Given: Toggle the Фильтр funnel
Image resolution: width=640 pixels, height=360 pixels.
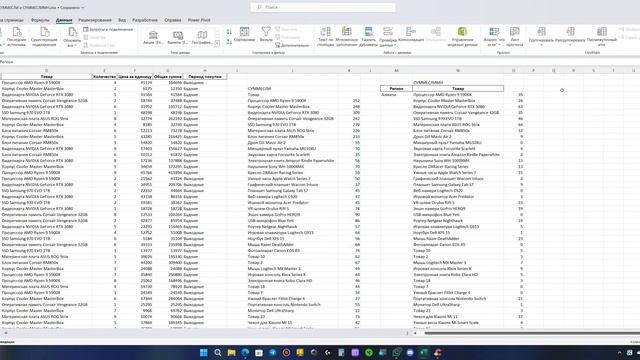Looking at the screenshot, I should pos(266,34).
